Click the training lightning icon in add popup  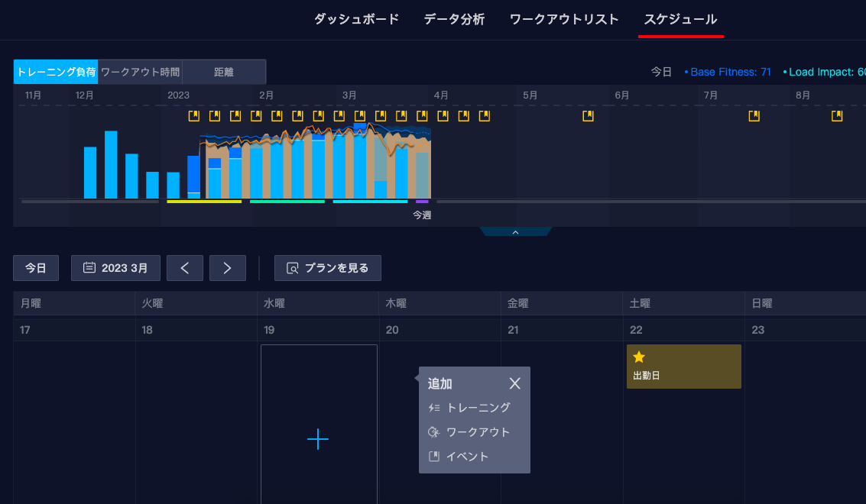[434, 408]
